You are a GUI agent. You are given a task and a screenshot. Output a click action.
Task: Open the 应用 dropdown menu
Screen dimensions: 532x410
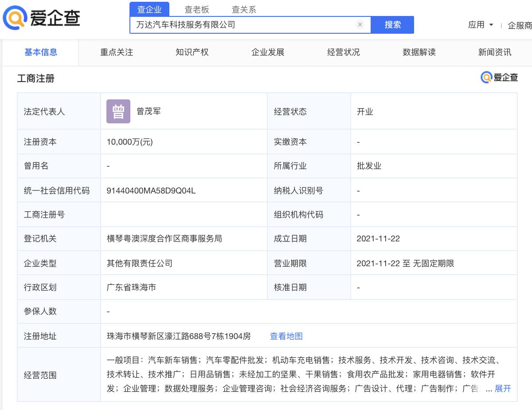coord(481,25)
